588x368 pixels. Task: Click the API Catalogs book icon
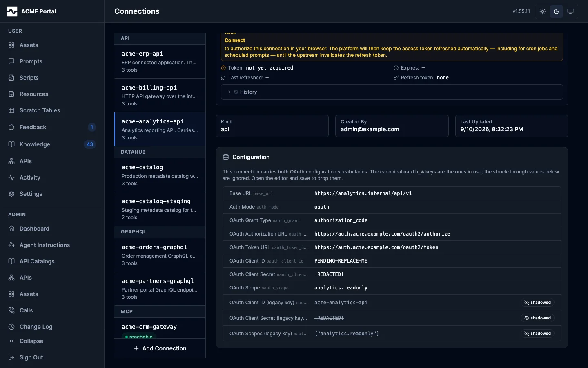click(x=11, y=261)
